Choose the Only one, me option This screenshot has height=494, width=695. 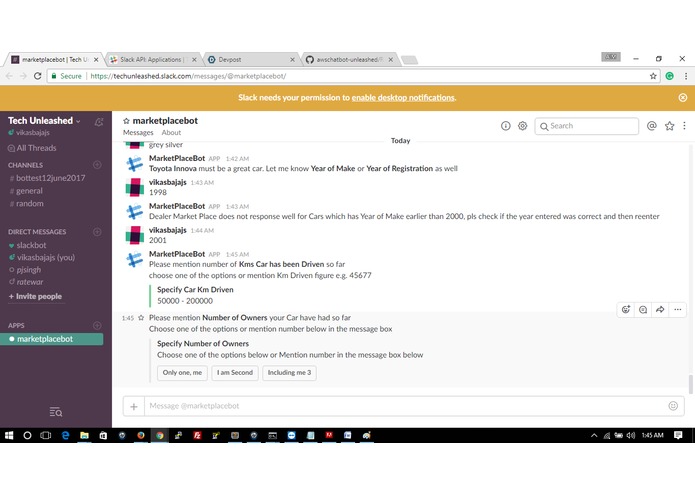coord(182,373)
